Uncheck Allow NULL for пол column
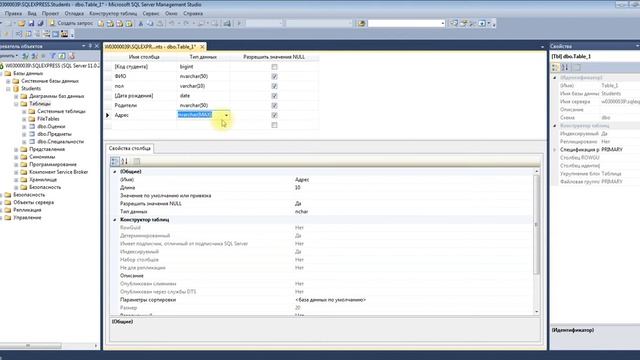Screen dimensions: 640x360 (274, 86)
